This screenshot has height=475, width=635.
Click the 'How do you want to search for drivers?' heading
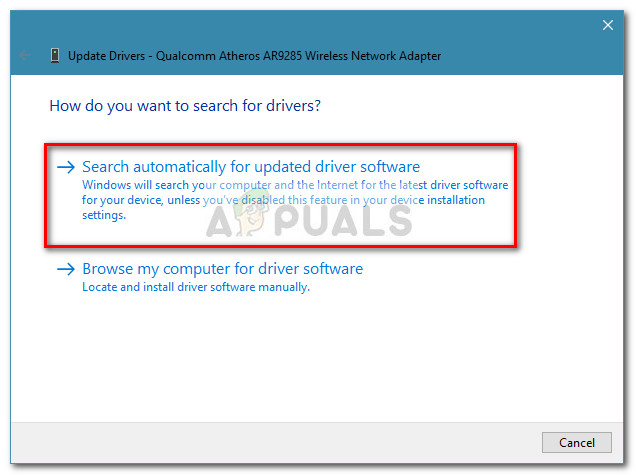[185, 106]
